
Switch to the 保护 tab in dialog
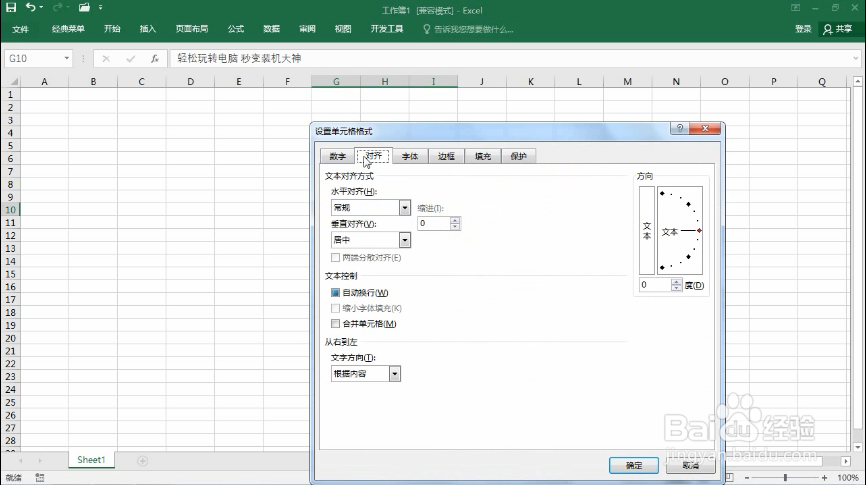tap(518, 156)
